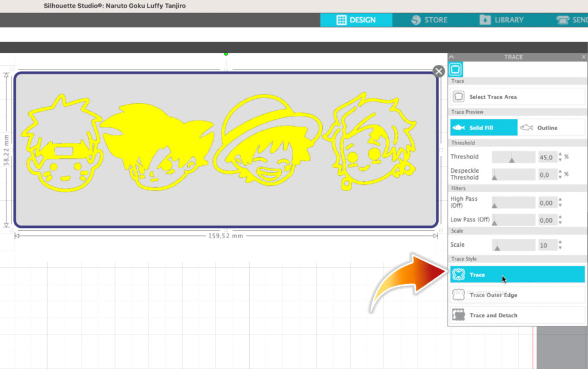Click the Despeckle Threshold slider
The image size is (588, 369).
514,174
